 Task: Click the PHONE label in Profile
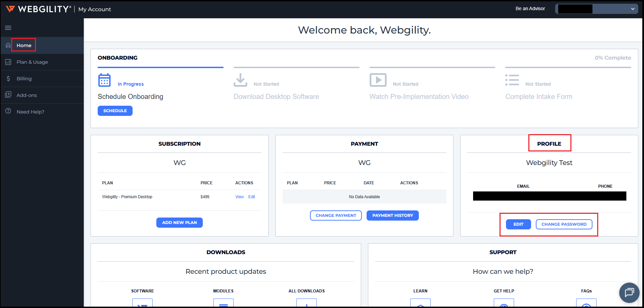605,186
